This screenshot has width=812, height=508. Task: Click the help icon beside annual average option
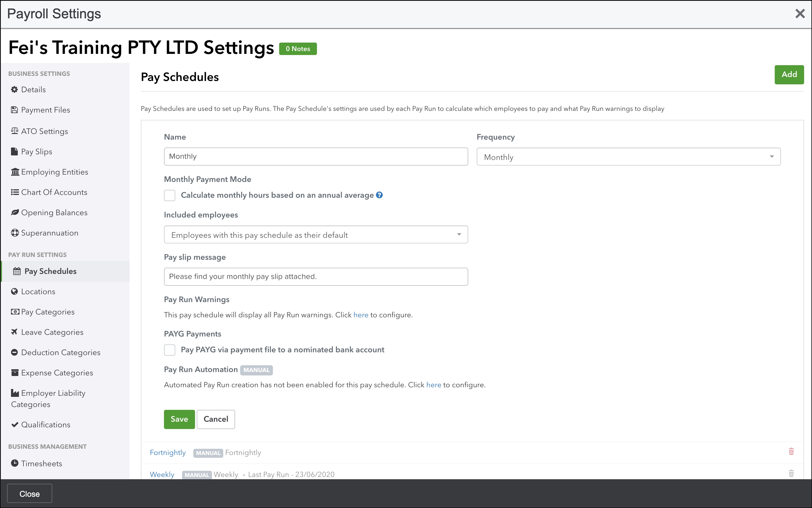click(x=379, y=195)
